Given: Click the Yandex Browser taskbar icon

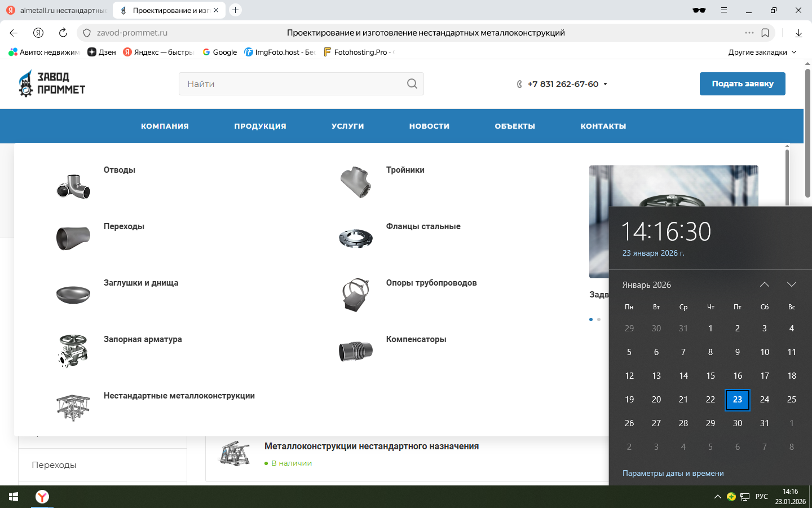Looking at the screenshot, I should click(42, 497).
